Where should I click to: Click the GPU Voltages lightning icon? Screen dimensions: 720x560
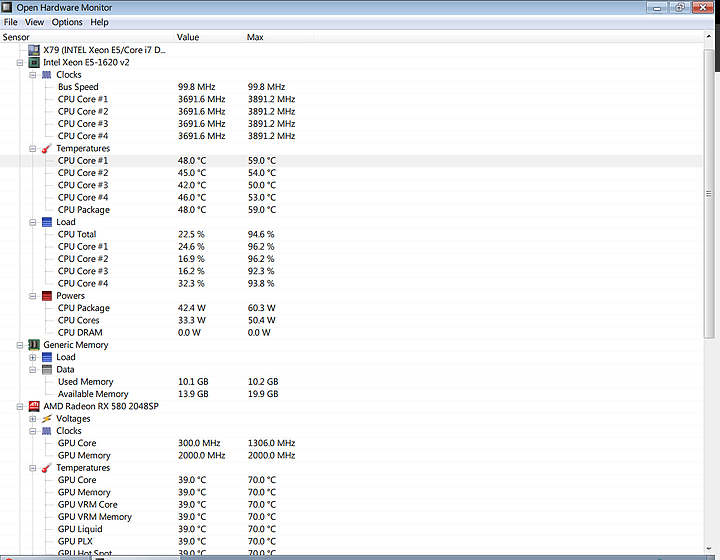47,419
